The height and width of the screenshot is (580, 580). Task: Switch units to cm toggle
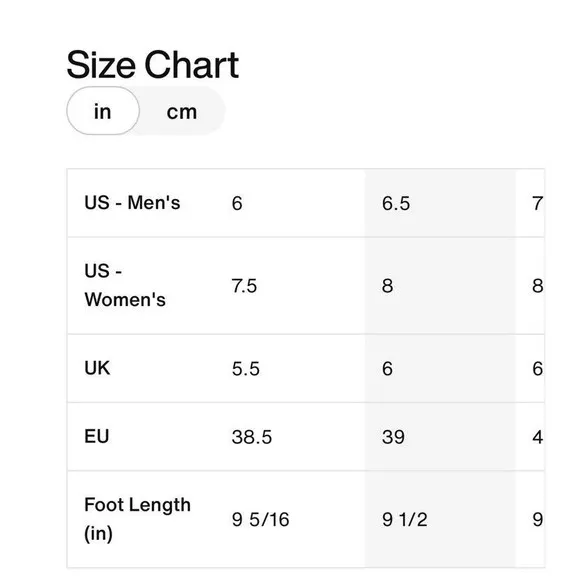(182, 111)
